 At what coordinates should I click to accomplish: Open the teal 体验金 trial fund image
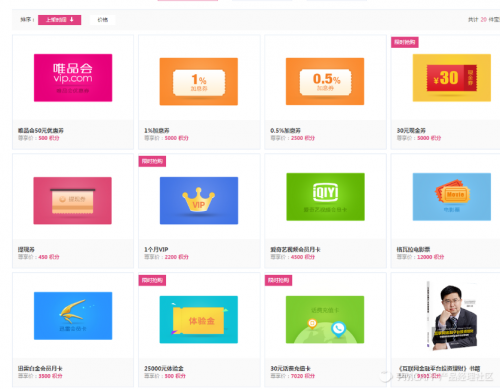199,320
